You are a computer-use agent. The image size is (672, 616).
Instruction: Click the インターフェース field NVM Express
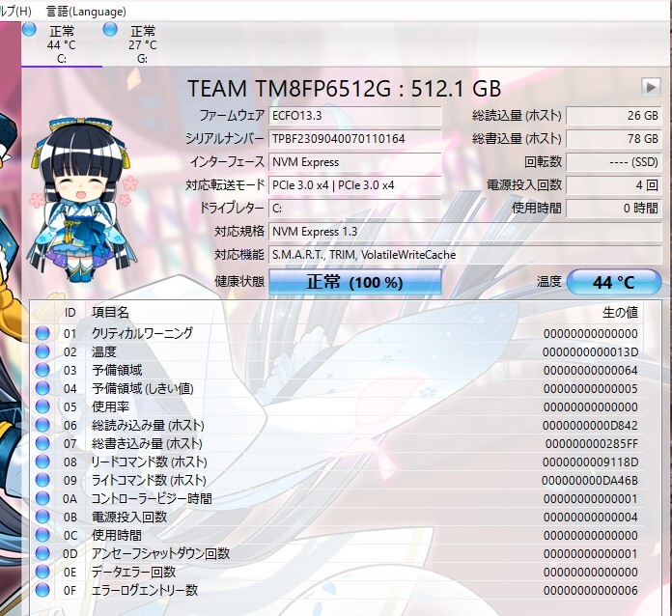(x=355, y=161)
